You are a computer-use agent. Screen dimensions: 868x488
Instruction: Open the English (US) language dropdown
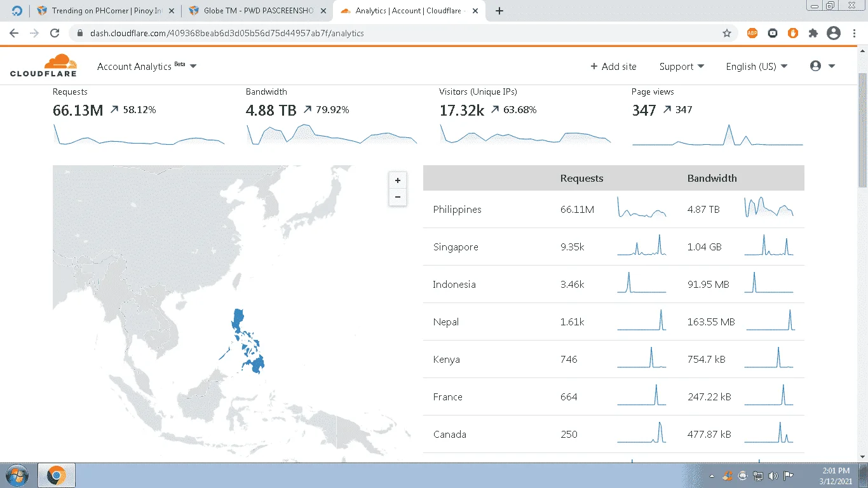(757, 66)
